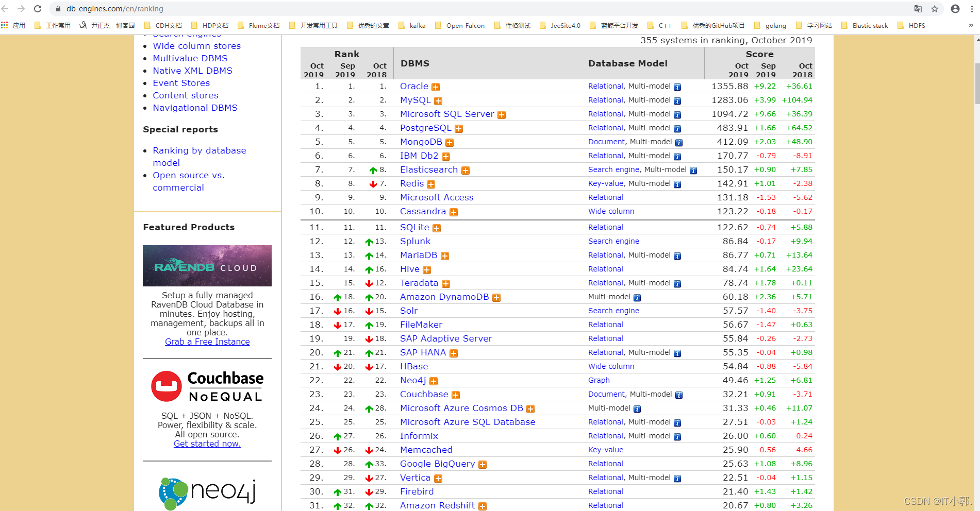Screen dimensions: 980x511
Task: Open the CDH文档 bookmark folder
Action: 163,25
